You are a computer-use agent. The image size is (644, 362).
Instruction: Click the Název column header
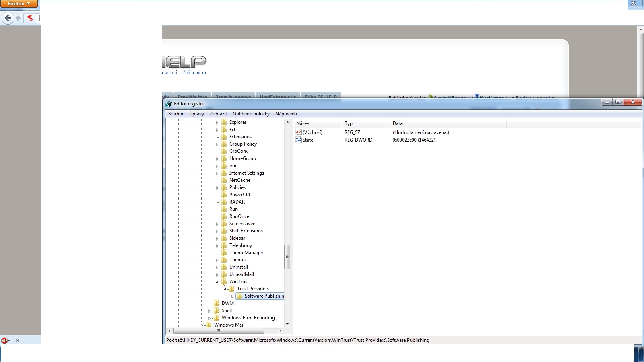[318, 123]
